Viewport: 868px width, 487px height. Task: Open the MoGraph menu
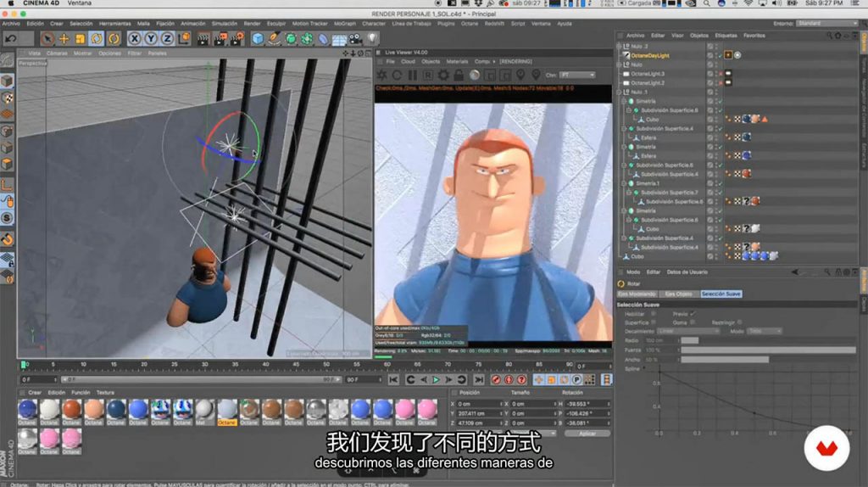click(x=345, y=24)
